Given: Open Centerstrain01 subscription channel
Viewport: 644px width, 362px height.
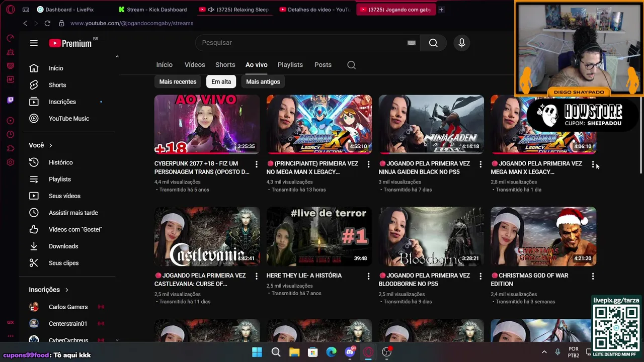Looking at the screenshot, I should coord(67,324).
